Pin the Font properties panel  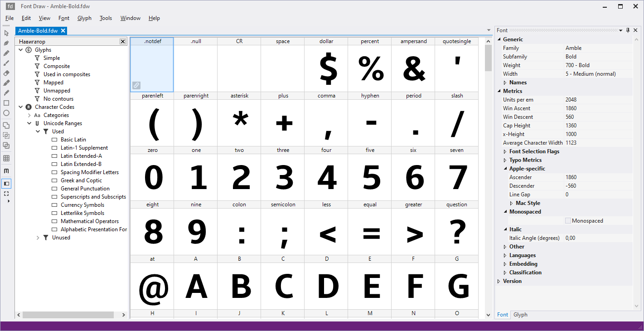click(x=628, y=30)
